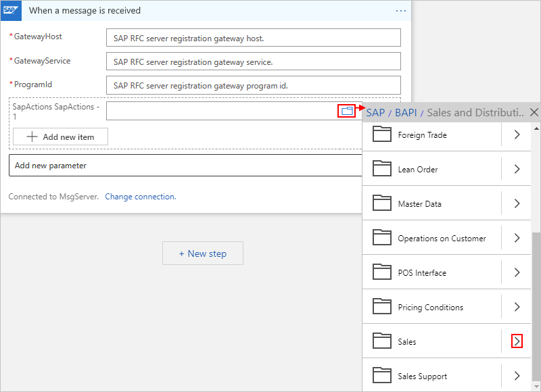
Task: Click the Foreign Trade folder icon
Action: [383, 135]
